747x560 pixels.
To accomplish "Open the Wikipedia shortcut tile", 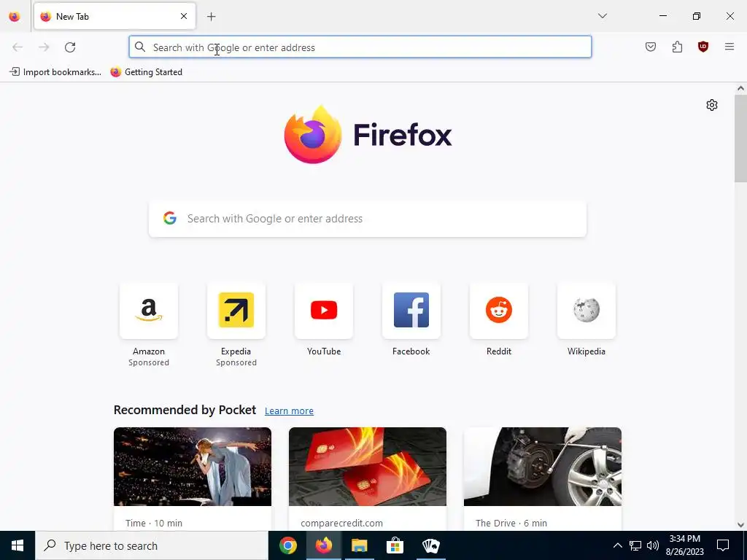I will [x=586, y=311].
